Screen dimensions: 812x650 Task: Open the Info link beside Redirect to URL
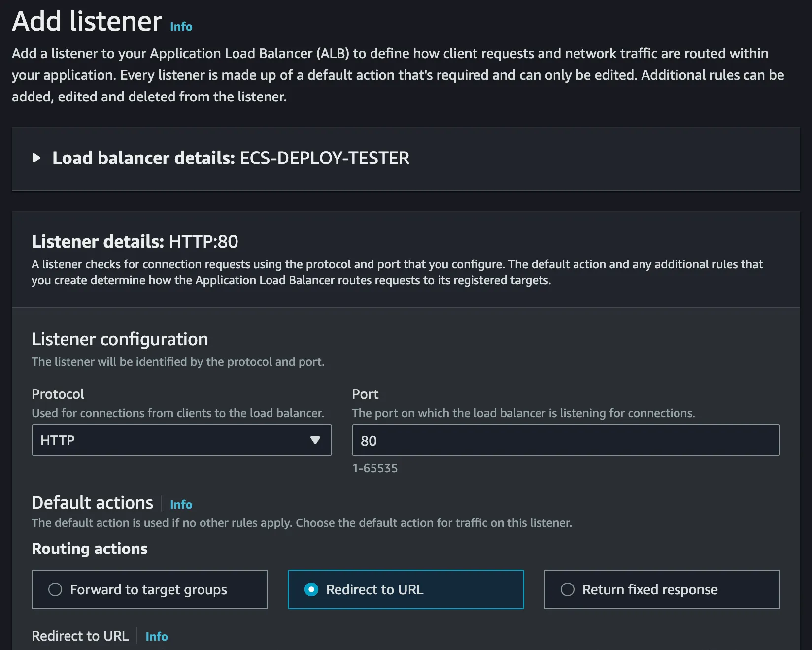click(157, 637)
